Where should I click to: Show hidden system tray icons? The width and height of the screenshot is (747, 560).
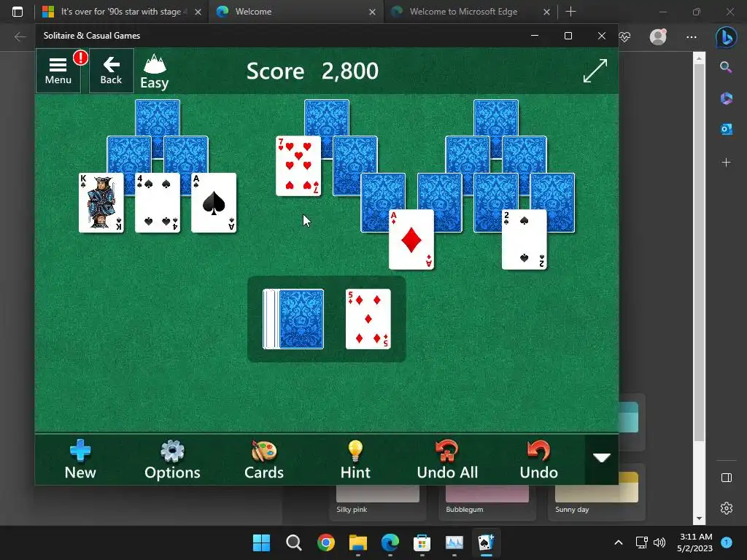[619, 542]
